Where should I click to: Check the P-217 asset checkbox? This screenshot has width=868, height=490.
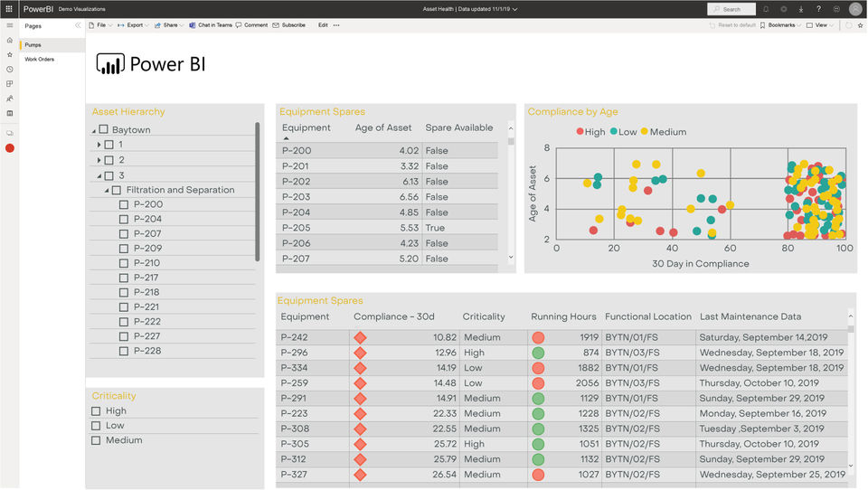(x=124, y=278)
